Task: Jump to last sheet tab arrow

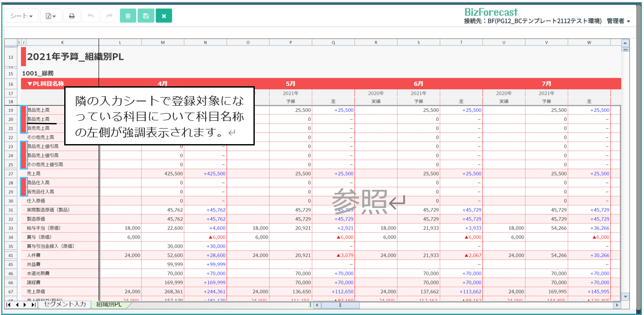Action: tap(33, 305)
